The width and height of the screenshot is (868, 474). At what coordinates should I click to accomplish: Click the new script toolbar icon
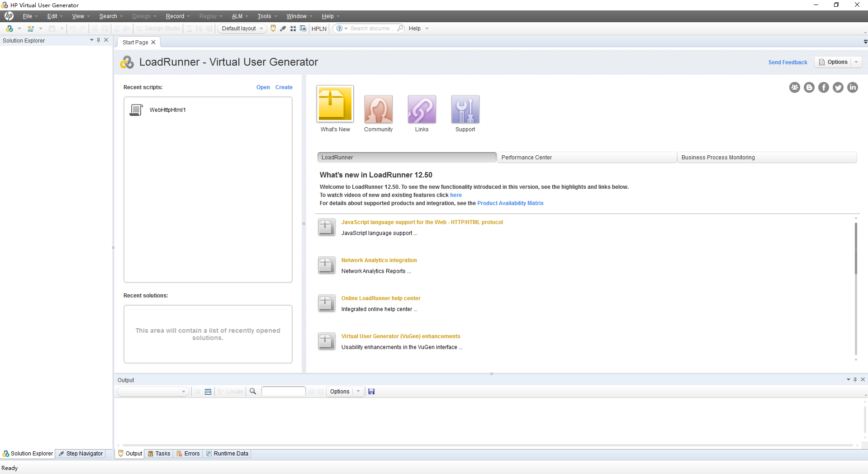(x=9, y=29)
